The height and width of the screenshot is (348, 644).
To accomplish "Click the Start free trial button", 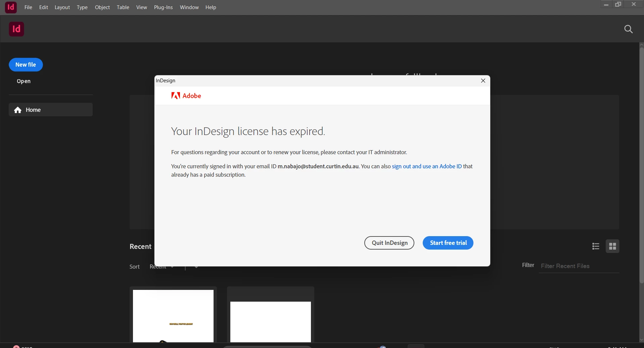I will tap(448, 243).
